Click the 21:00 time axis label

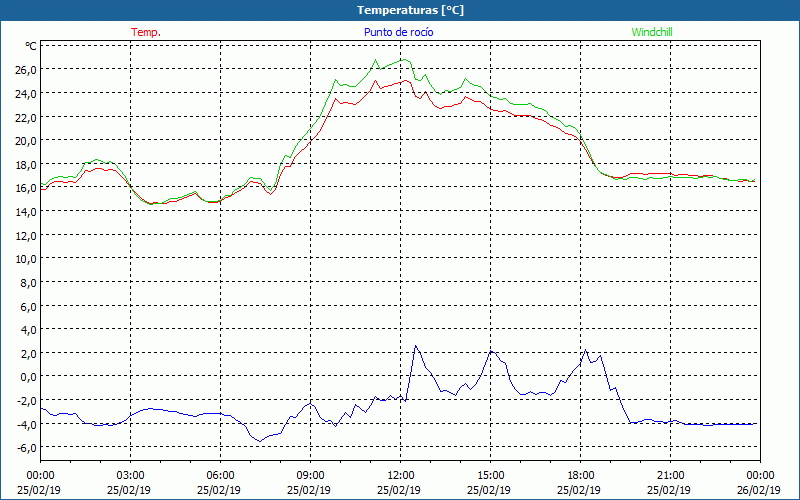(670, 476)
